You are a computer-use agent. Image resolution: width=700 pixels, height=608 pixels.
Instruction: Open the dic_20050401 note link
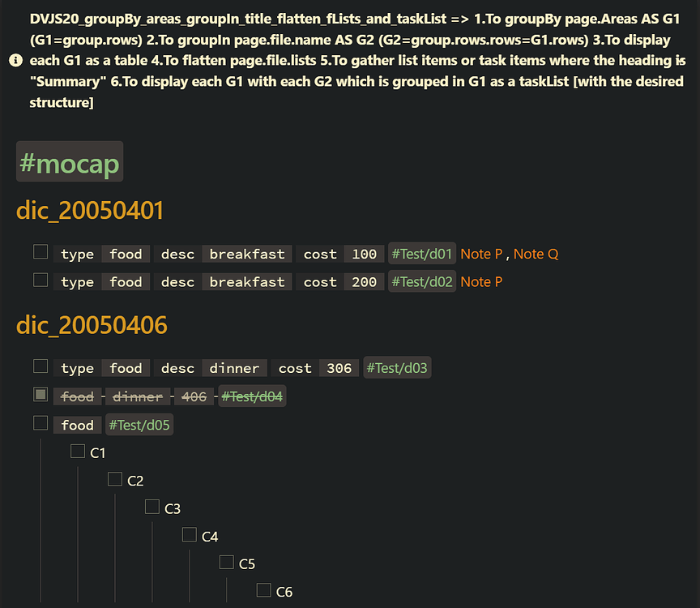pos(90,211)
